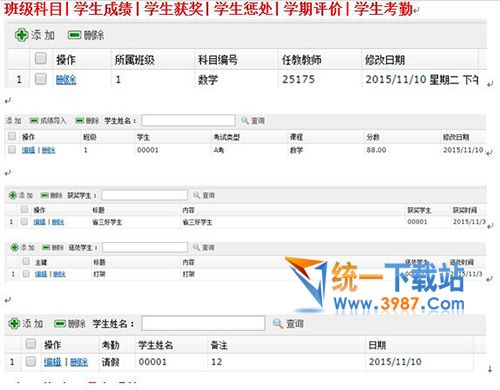Click the 获奖学生 search input field
The height and width of the screenshot is (390, 500).
(145, 195)
